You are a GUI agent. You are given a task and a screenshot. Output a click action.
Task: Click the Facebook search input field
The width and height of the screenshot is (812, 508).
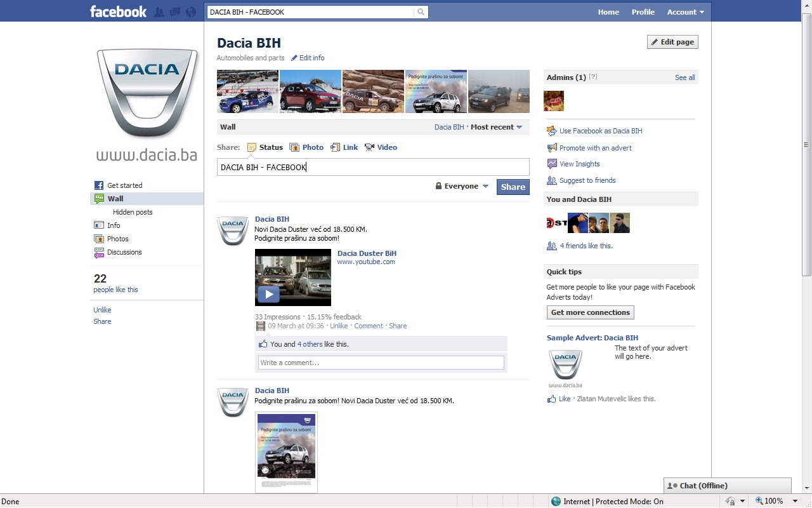pos(311,12)
